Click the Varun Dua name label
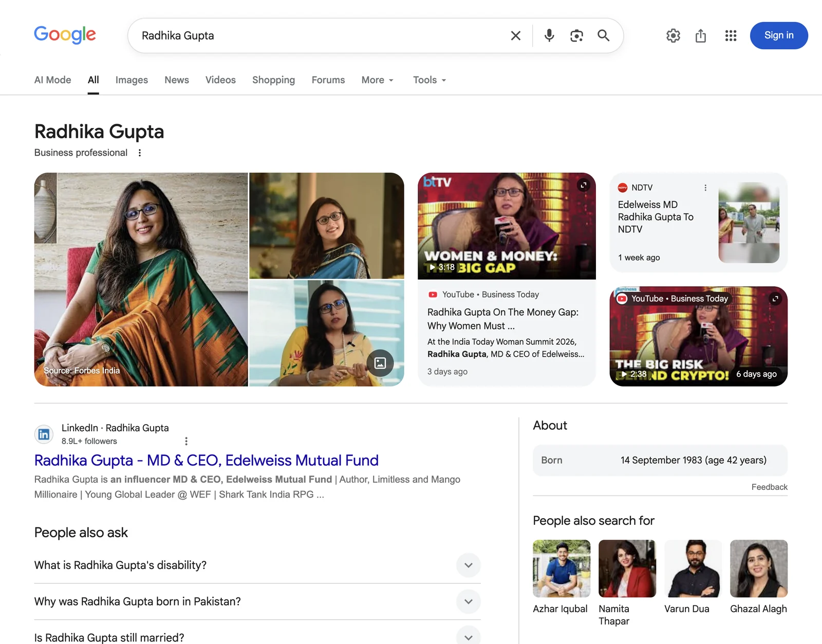The height and width of the screenshot is (644, 822). click(x=687, y=609)
